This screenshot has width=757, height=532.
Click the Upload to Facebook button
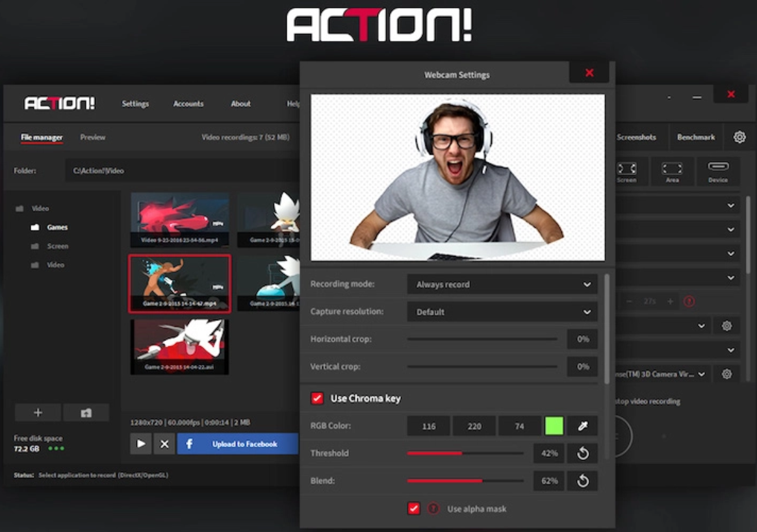238,444
